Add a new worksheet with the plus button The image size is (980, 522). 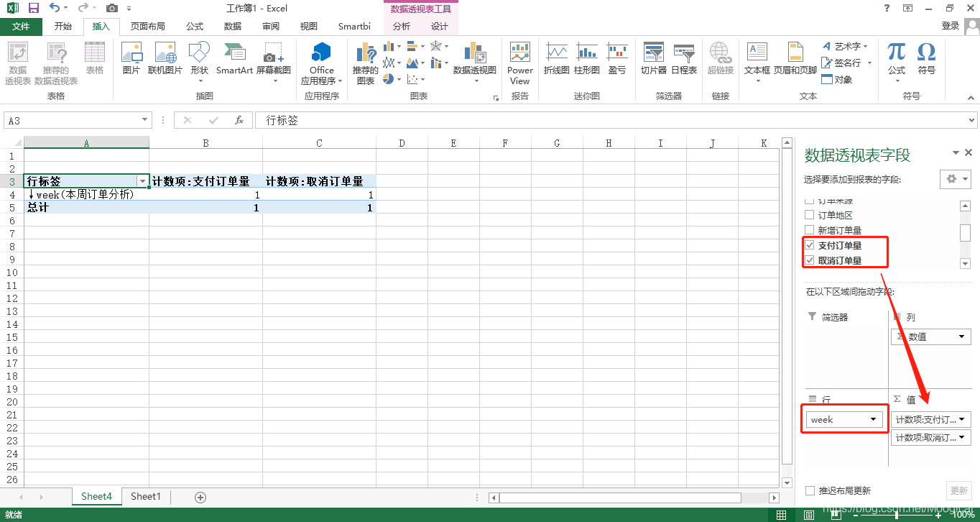pyautogui.click(x=200, y=496)
